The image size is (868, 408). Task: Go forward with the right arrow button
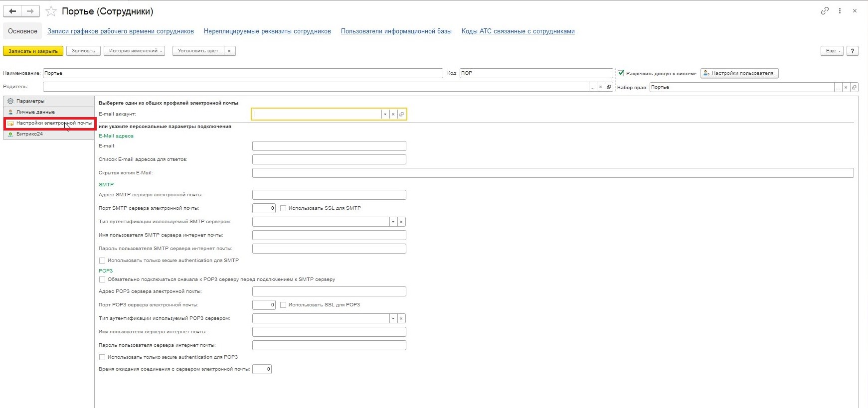coord(30,11)
